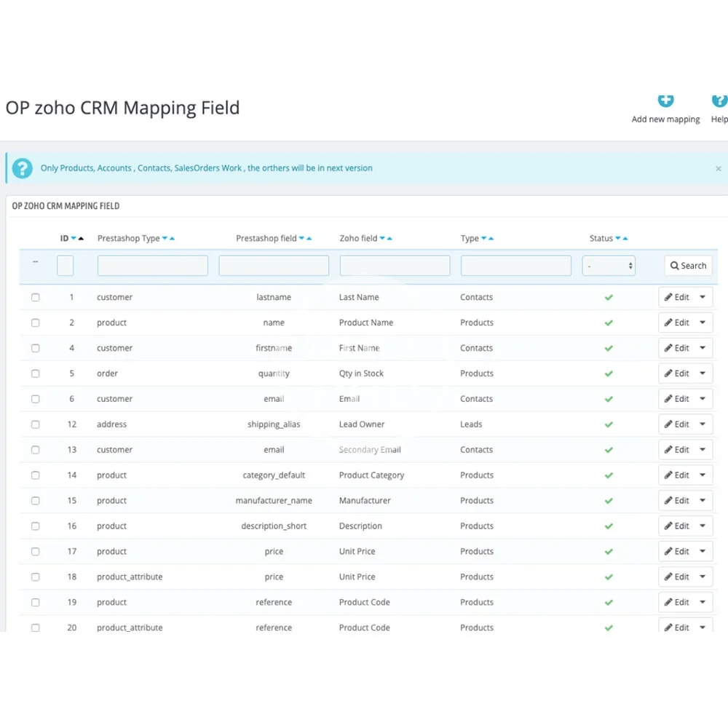The width and height of the screenshot is (728, 728).
Task: Open Status filter dropdown
Action: tap(609, 266)
